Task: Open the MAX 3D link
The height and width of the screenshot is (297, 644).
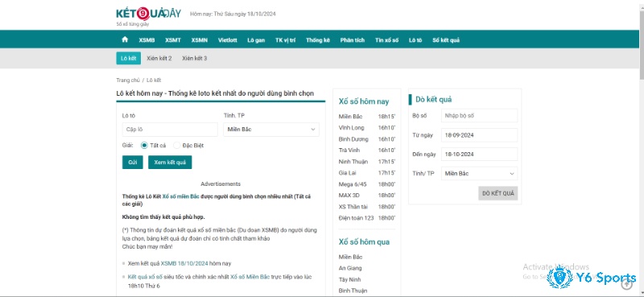Action: (x=349, y=195)
